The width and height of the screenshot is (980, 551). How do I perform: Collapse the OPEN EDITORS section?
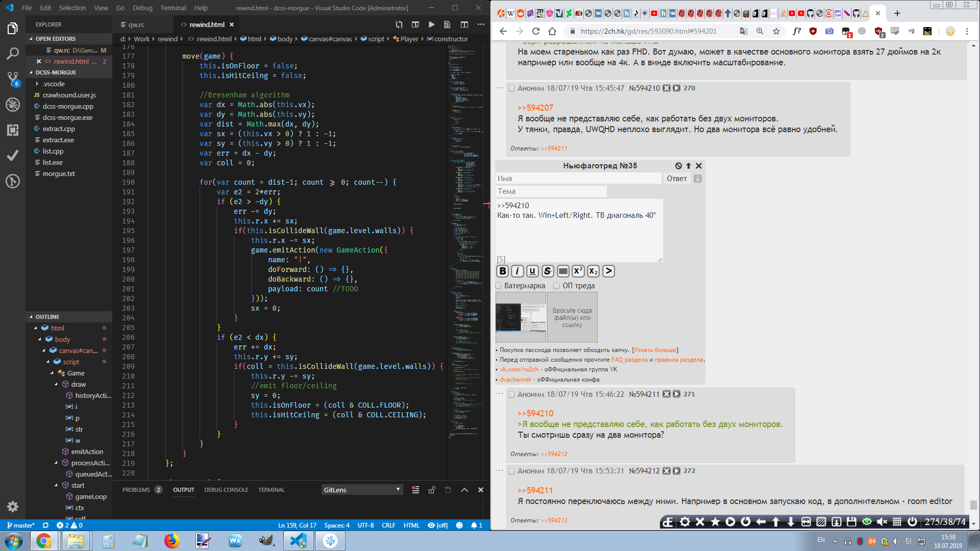pyautogui.click(x=69, y=39)
